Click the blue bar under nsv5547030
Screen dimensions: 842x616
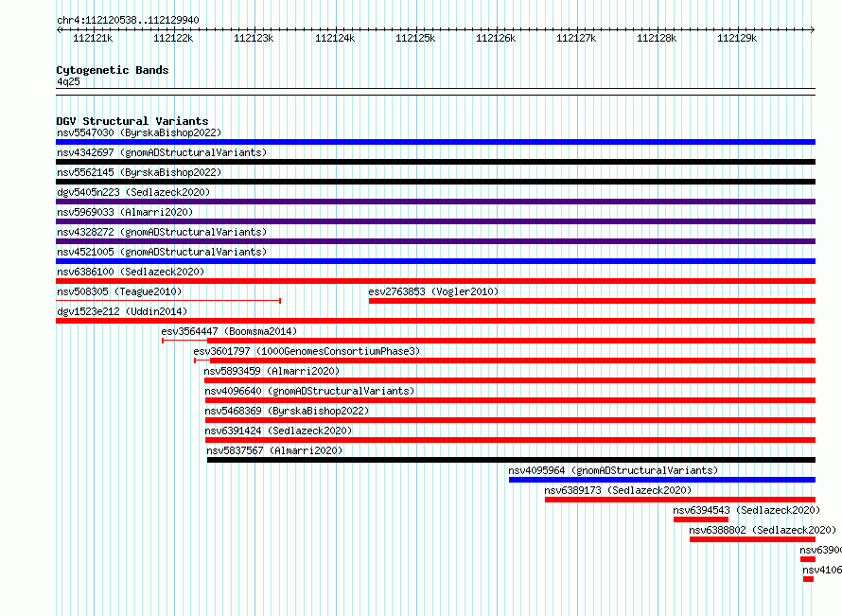click(435, 142)
